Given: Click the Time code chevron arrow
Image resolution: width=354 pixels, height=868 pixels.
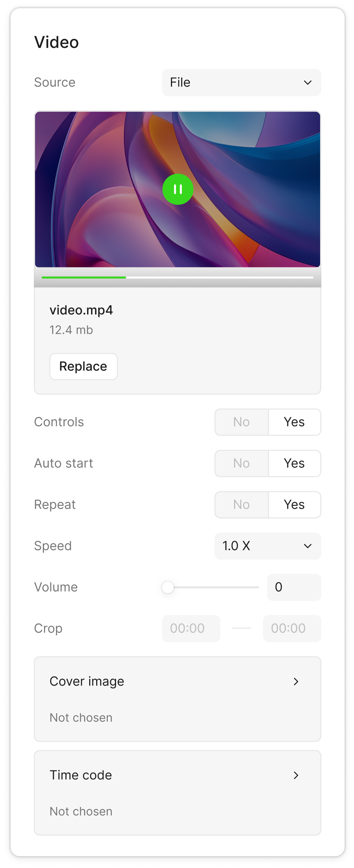Looking at the screenshot, I should point(296,775).
